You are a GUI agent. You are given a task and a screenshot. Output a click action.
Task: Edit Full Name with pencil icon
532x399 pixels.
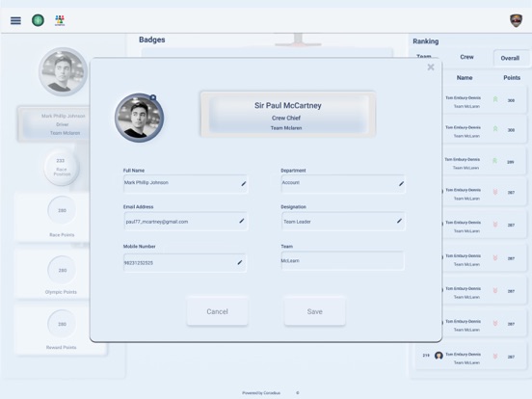click(244, 183)
